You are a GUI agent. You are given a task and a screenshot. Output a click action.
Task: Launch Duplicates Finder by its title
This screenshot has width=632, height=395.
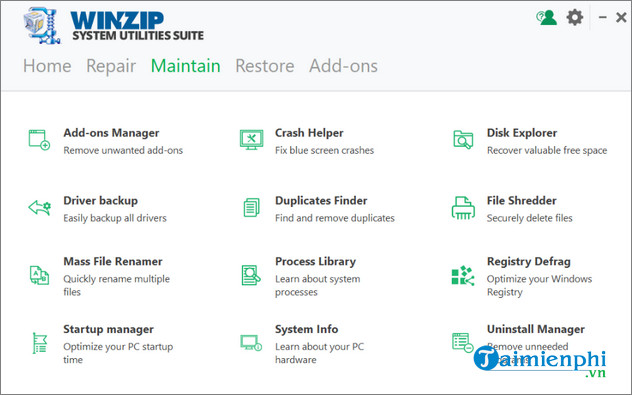click(x=321, y=200)
